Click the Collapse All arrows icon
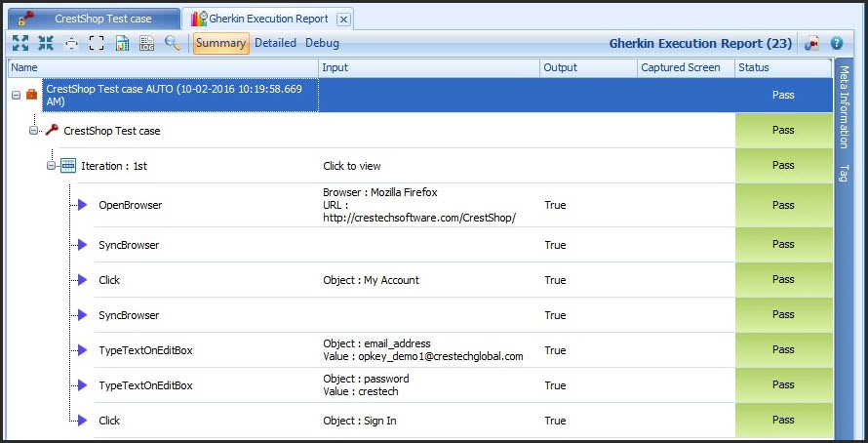Image resolution: width=868 pixels, height=443 pixels. (46, 43)
